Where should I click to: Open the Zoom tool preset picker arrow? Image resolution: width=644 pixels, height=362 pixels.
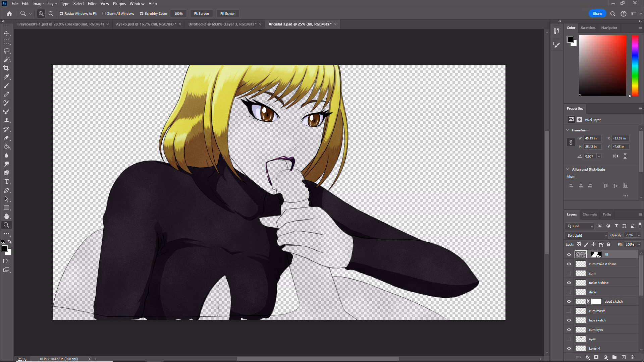point(30,14)
